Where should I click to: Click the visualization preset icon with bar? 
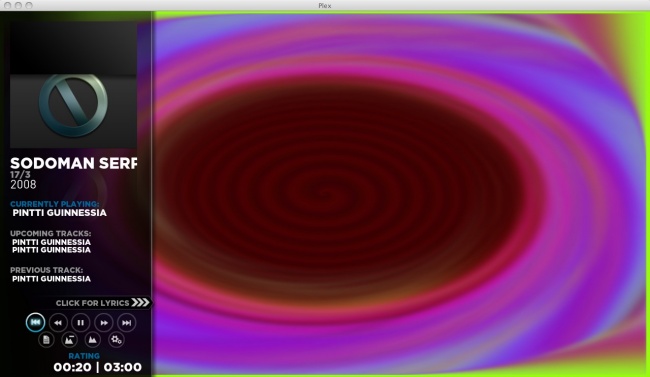coord(69,340)
